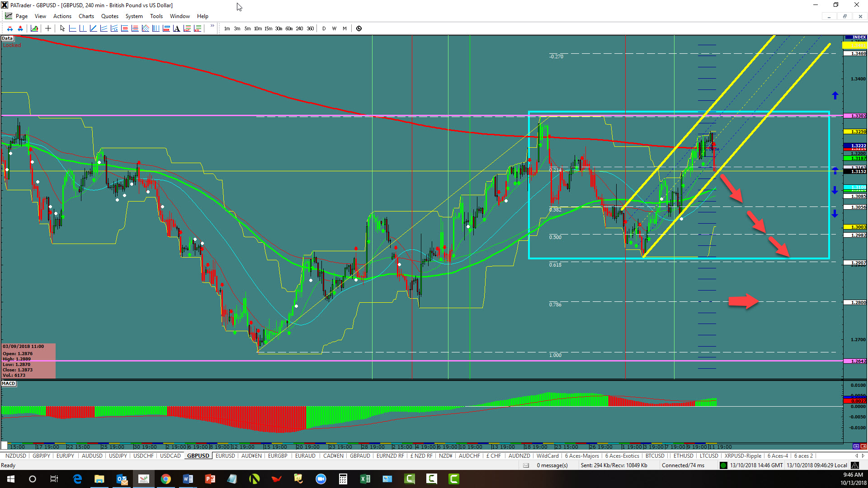Image resolution: width=868 pixels, height=488 pixels.
Task: Select the Fibonacci extension tool
Action: point(135,28)
